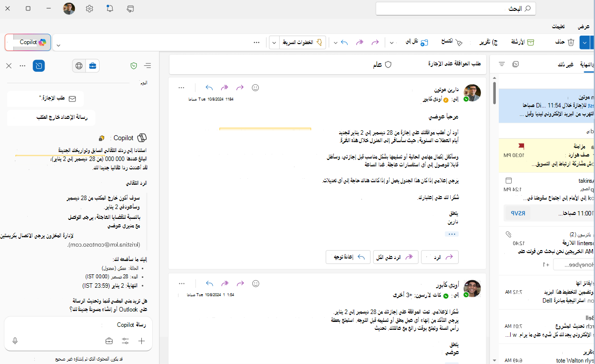Open dropdown next to Delete button

tap(585, 43)
